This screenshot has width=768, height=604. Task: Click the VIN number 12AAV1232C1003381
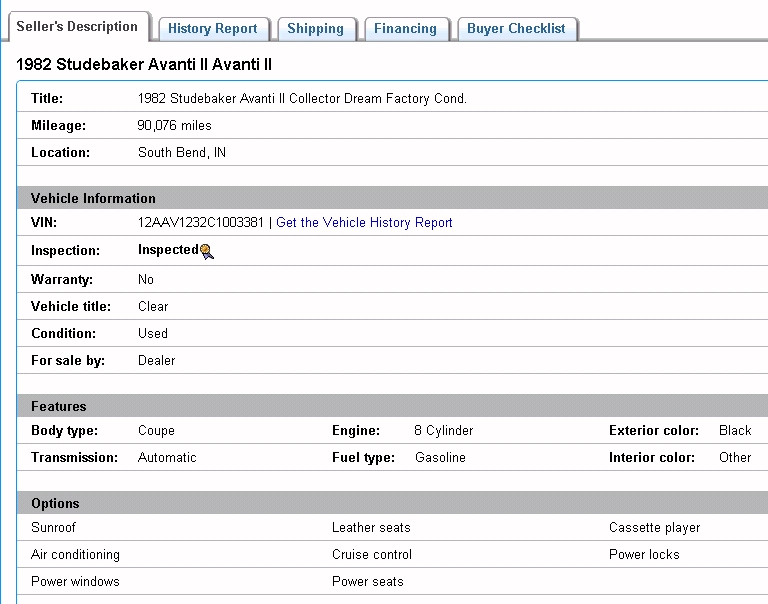click(200, 223)
